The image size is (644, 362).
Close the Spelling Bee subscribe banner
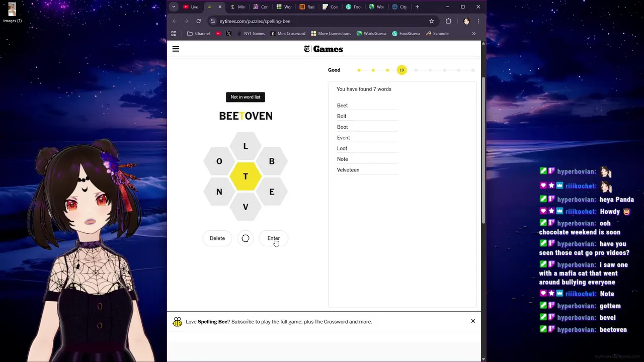click(473, 321)
